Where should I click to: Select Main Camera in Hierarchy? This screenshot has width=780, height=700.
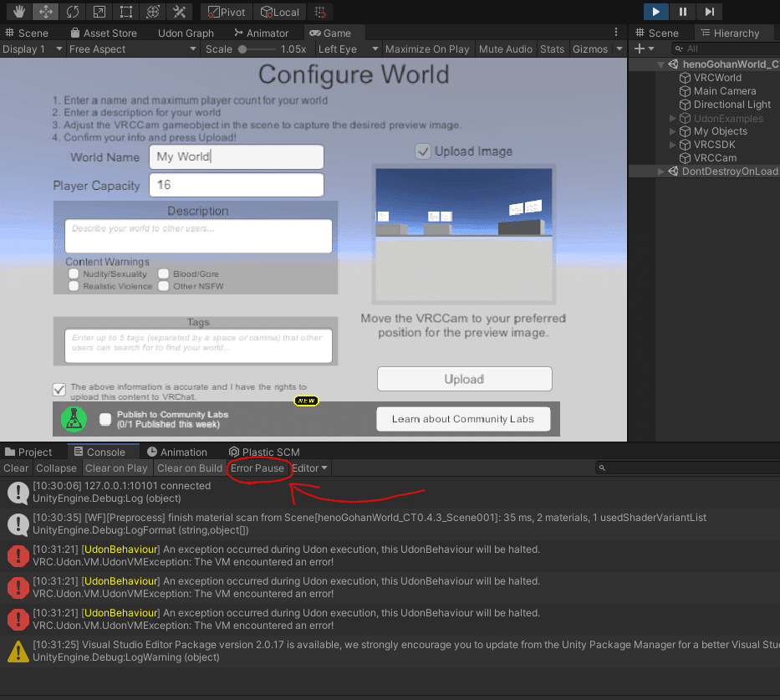(725, 91)
